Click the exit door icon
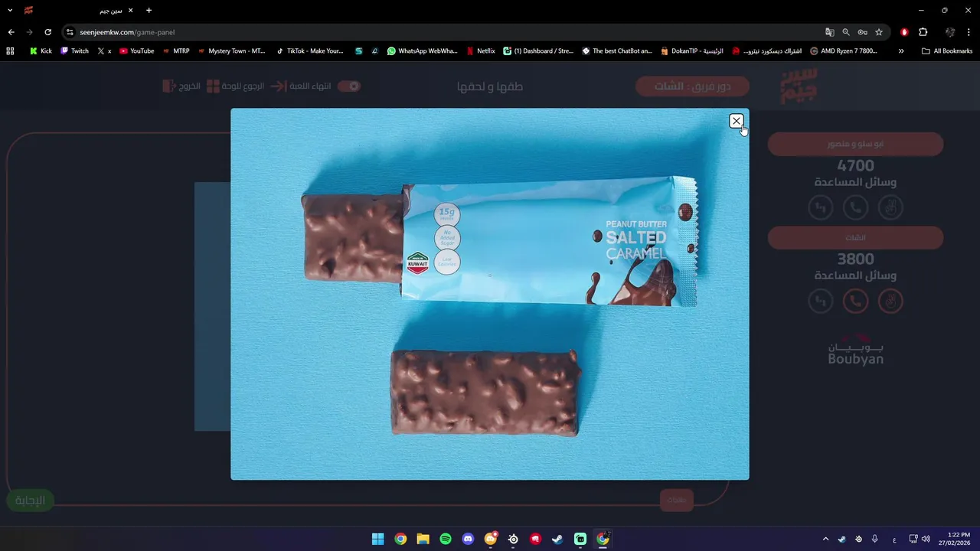This screenshot has width=980, height=551. pos(169,86)
